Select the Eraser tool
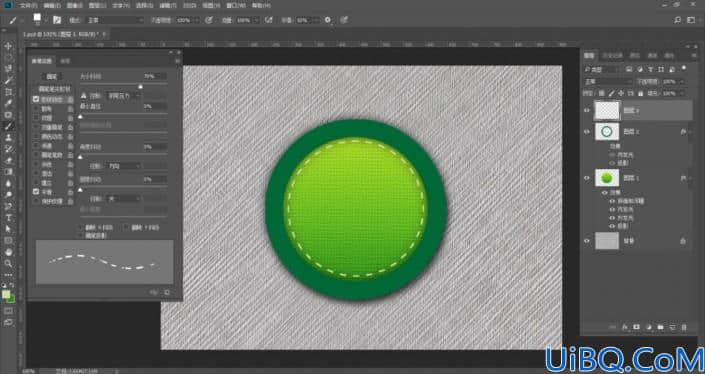Image resolution: width=705 pixels, height=374 pixels. coord(8,160)
